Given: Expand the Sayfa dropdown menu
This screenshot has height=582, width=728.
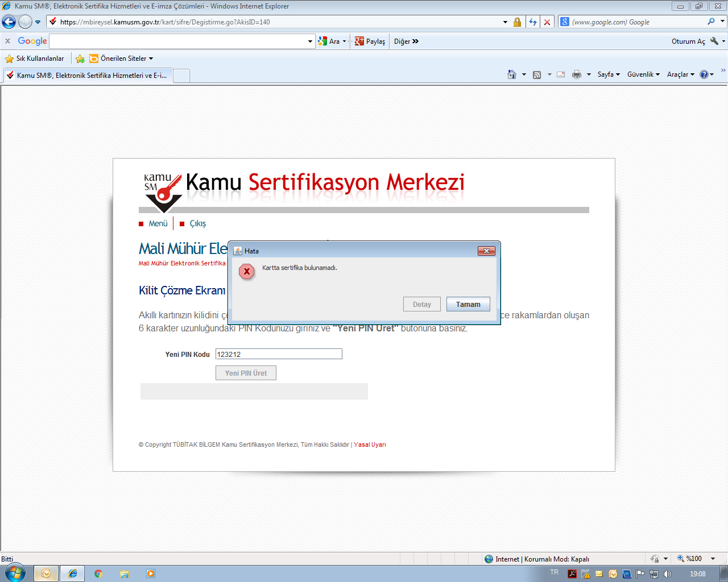Looking at the screenshot, I should (x=608, y=74).
